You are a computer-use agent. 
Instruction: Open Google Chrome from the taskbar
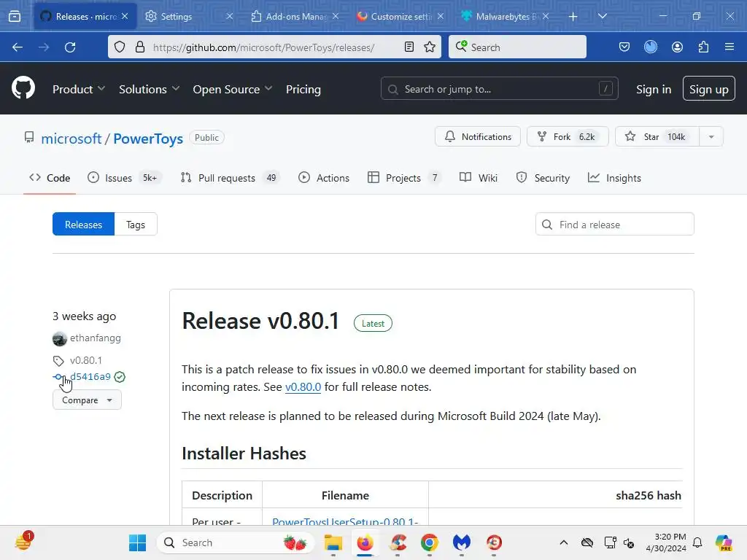[429, 542]
